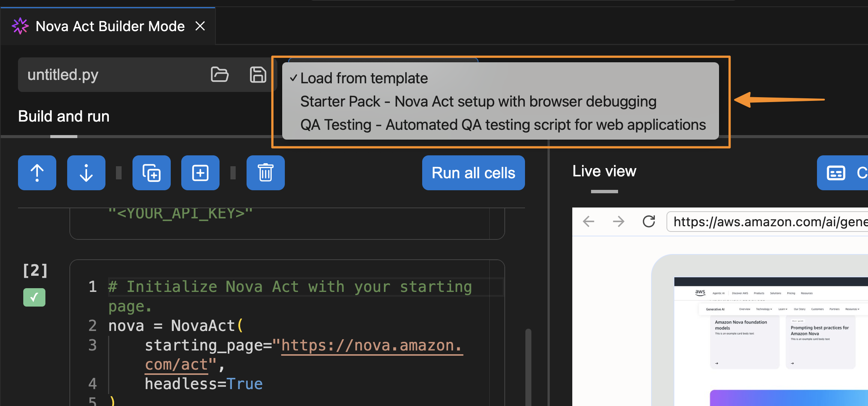Click green checkmark status of cell 2
Screen dimensions: 868x406
tap(34, 297)
